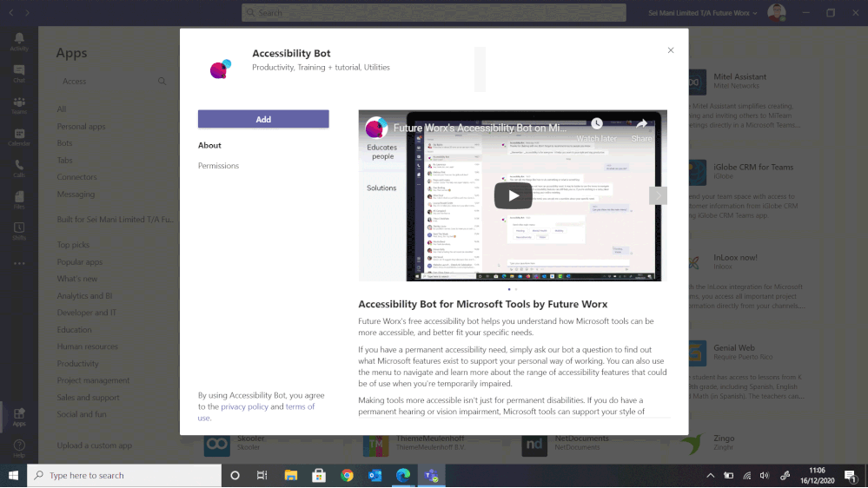This screenshot has height=488, width=868.
Task: Select All apps category
Action: pyautogui.click(x=62, y=109)
